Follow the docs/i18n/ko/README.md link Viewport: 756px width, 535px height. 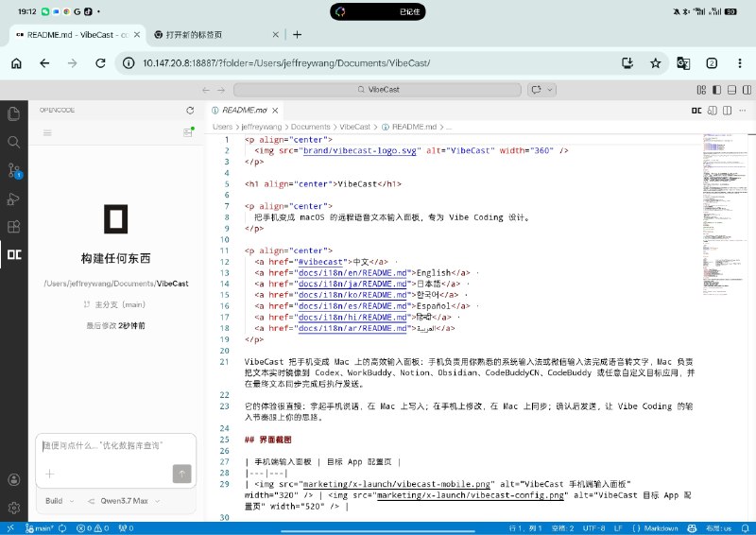click(x=352, y=295)
